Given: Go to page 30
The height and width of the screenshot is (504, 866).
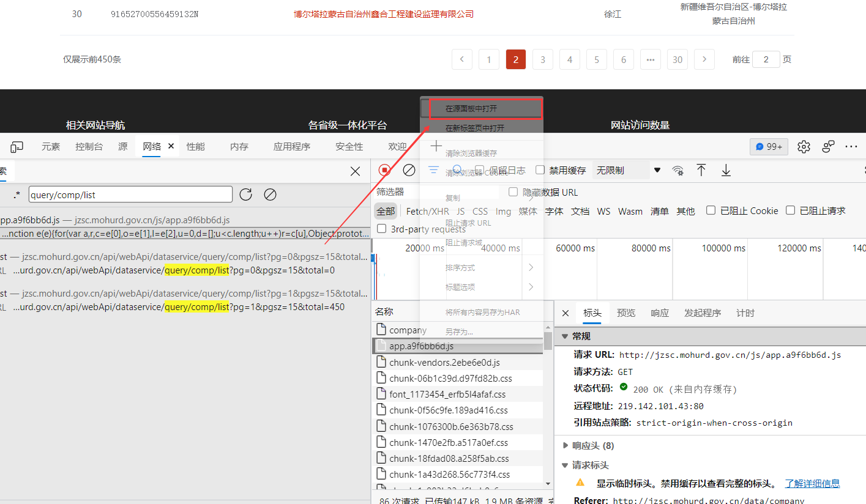Looking at the screenshot, I should (677, 59).
